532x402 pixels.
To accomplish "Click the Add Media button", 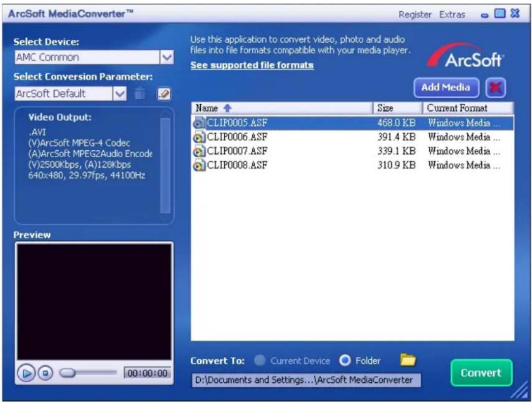I will [x=446, y=88].
